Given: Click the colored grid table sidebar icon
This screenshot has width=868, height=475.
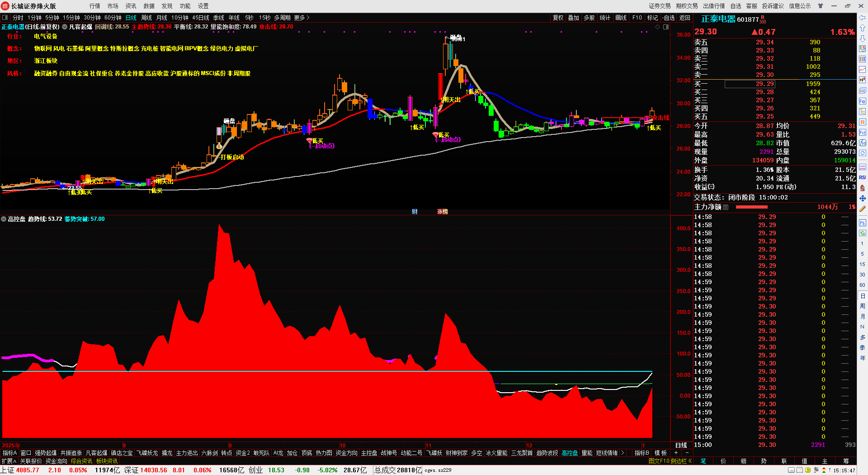Looking at the screenshot, I should (x=863, y=59).
